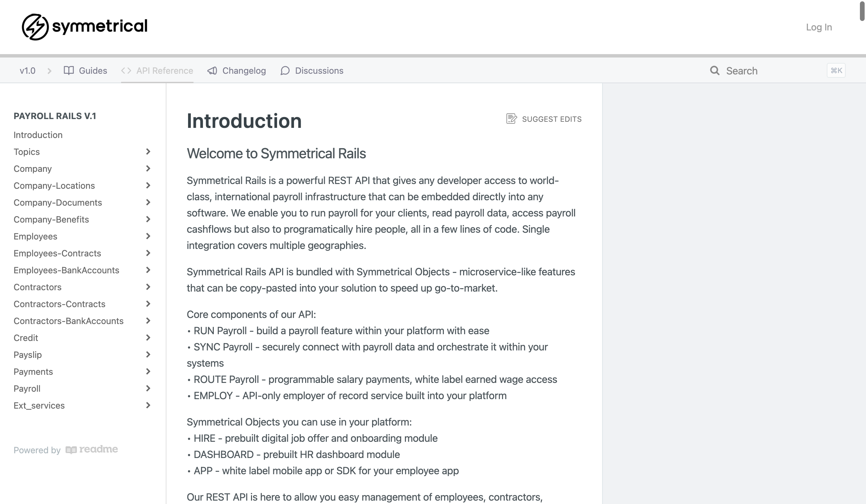Click the 'Welcome to Symmetrical Rails' heading
866x504 pixels.
pyautogui.click(x=276, y=153)
